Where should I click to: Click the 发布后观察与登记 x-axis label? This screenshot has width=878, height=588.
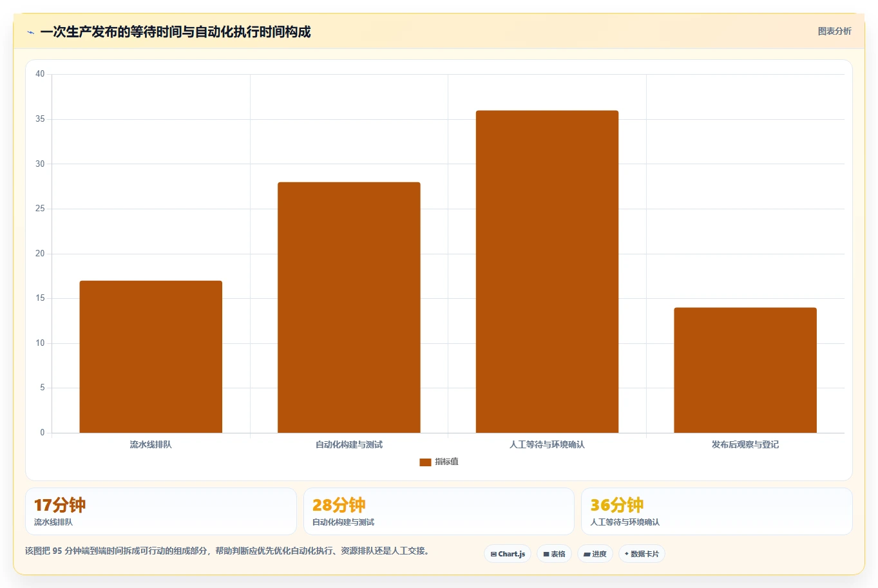pyautogui.click(x=745, y=444)
